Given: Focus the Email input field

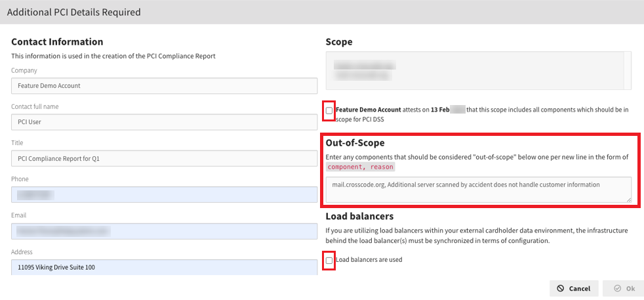Looking at the screenshot, I should pyautogui.click(x=164, y=230).
